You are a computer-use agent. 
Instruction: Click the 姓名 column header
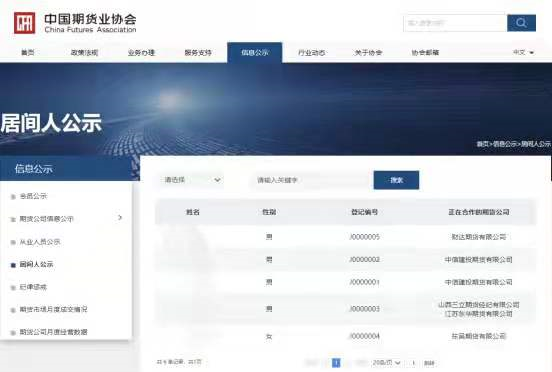[x=193, y=212]
